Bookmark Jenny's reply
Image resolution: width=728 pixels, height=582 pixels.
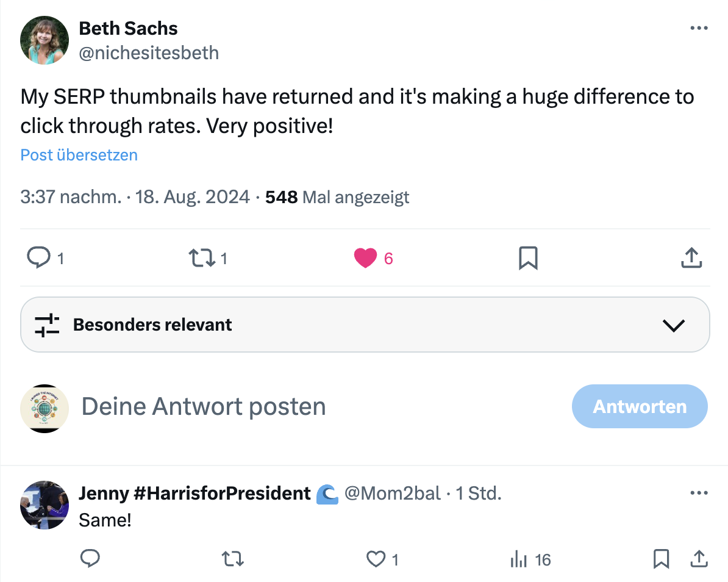[x=661, y=559]
